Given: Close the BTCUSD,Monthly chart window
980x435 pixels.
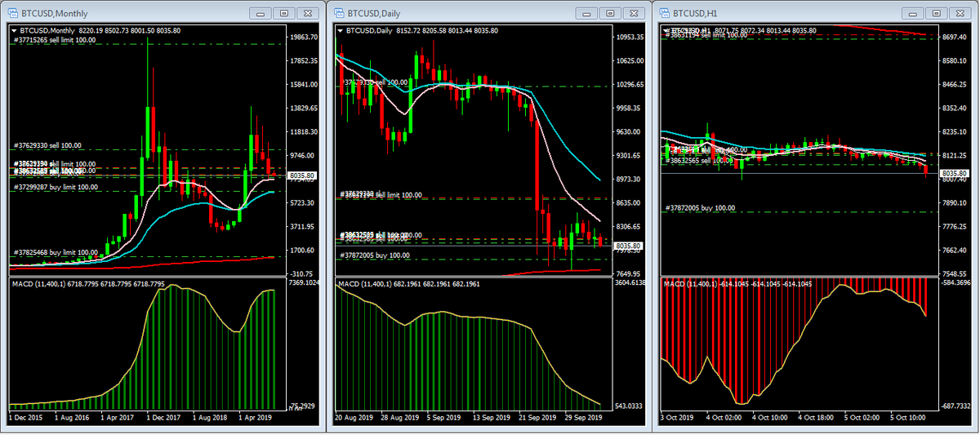Looking at the screenshot, I should tap(308, 13).
